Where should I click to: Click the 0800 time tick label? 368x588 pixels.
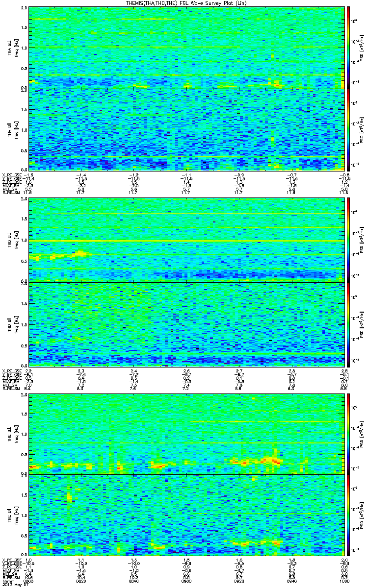click(29, 580)
